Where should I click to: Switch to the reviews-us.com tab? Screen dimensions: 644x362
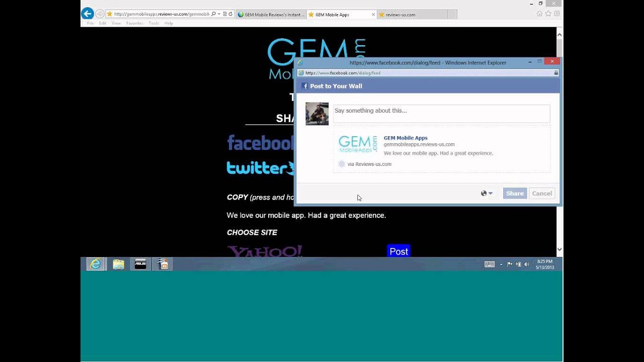click(x=411, y=15)
